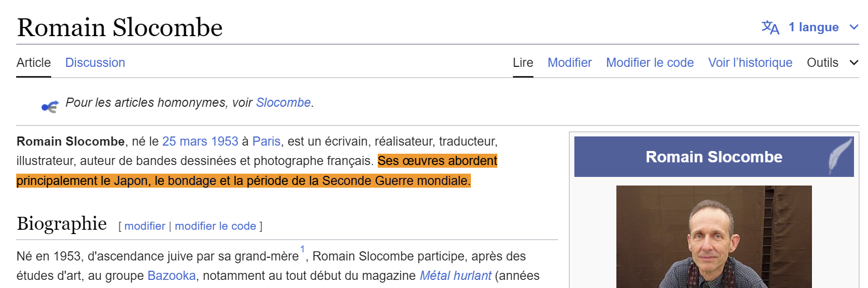Viewport: 868px width, 288px height.
Task: Follow the Slocombe disambiguation link
Action: pyautogui.click(x=283, y=102)
